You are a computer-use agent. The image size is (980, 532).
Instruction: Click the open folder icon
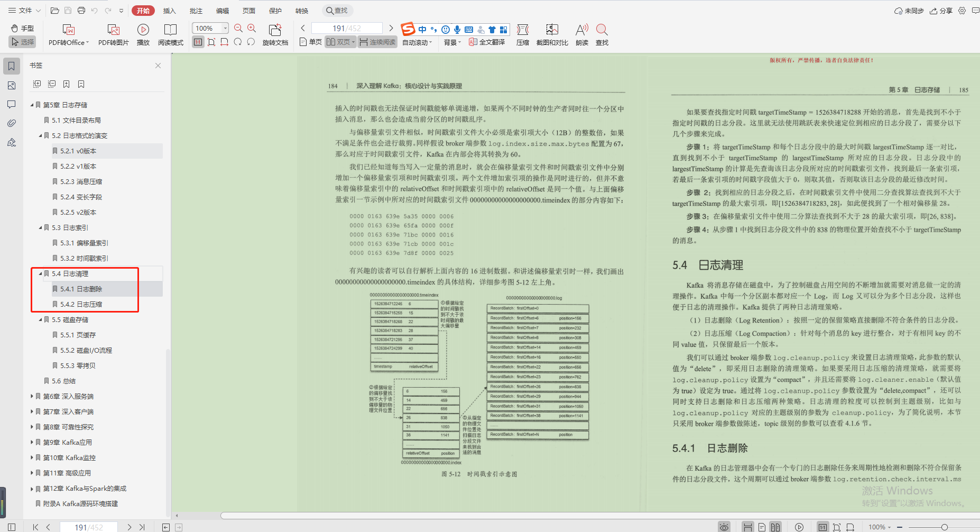click(x=55, y=11)
